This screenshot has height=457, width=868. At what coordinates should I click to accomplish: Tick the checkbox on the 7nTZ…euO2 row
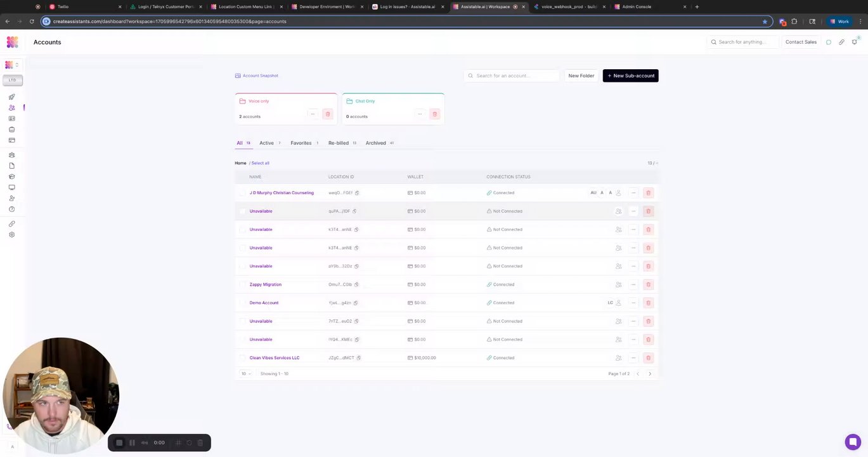(242, 321)
